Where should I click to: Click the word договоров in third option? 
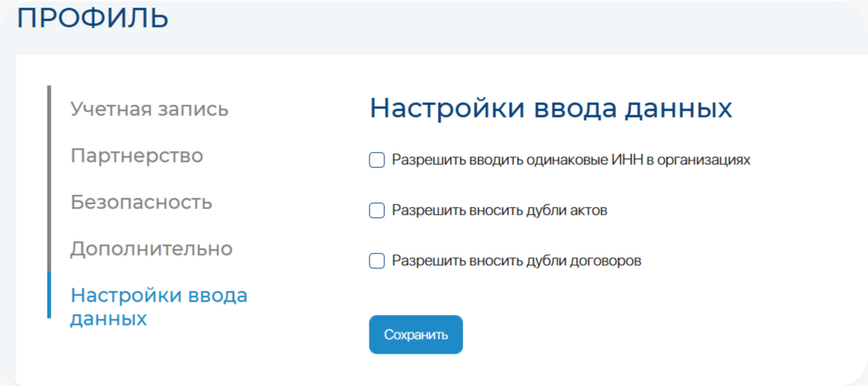point(606,261)
